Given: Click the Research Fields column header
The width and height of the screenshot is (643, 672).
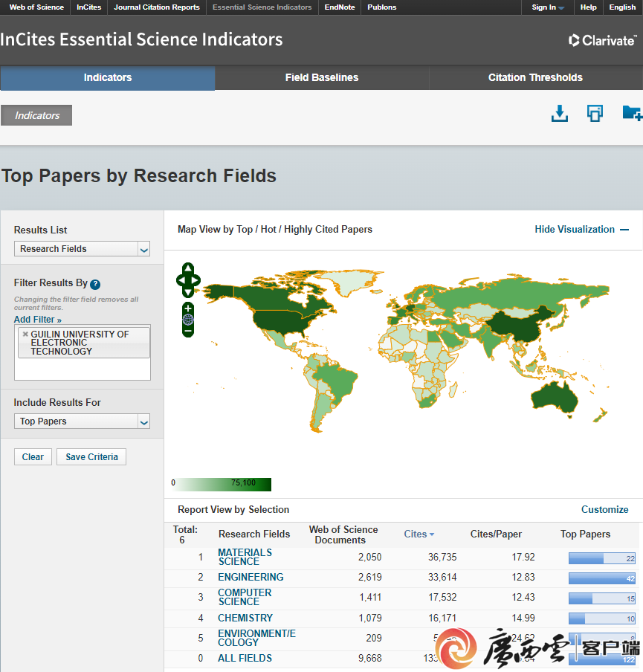Looking at the screenshot, I should click(254, 534).
